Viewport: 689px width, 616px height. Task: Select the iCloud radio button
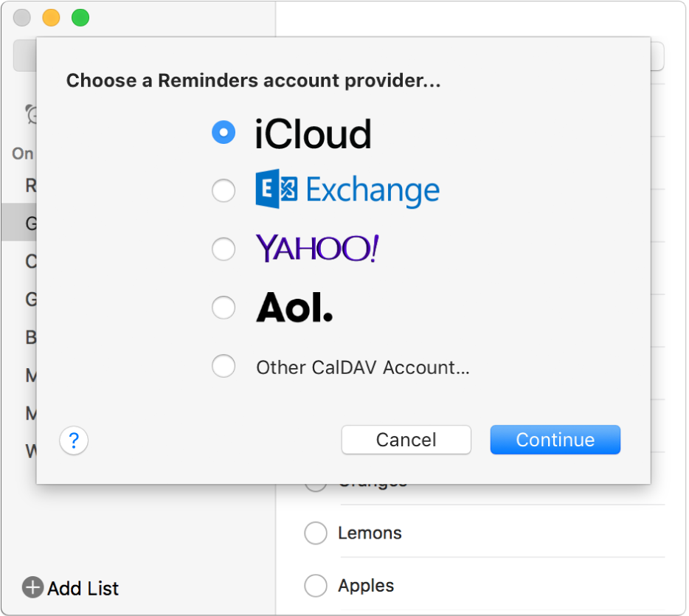pyautogui.click(x=224, y=133)
